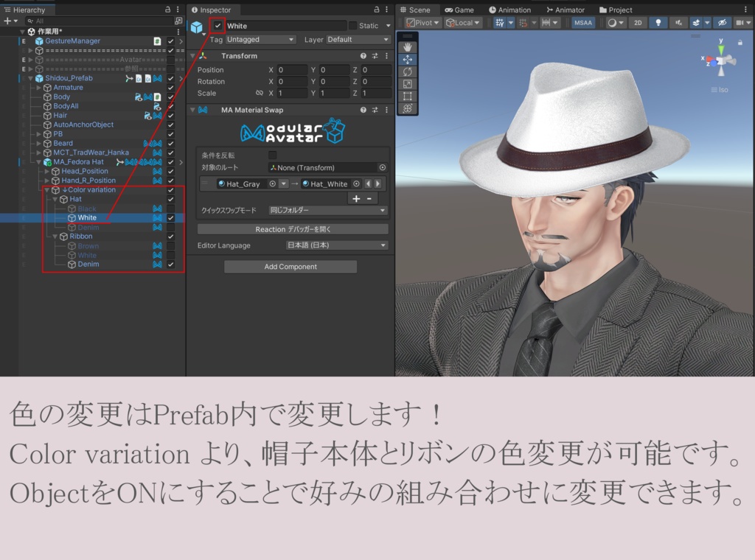Toggle the 条件を反転 checkbox

coord(272,155)
